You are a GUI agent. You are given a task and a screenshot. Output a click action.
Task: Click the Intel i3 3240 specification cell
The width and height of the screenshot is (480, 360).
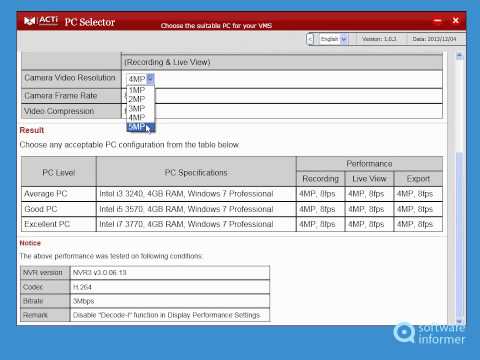[196, 194]
